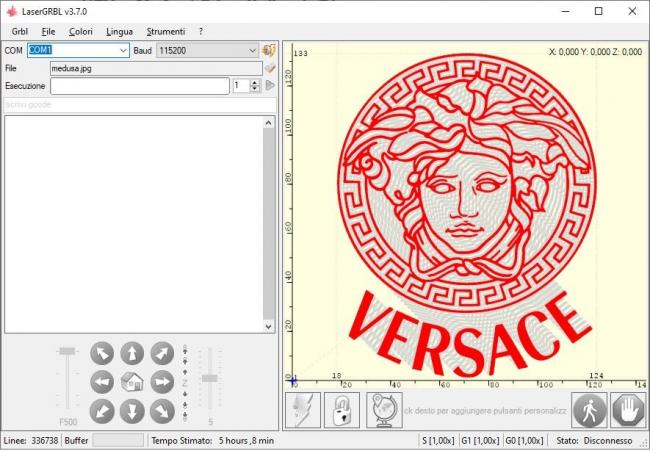Screen dimensions: 650x451
Task: Open the Baud rate dropdown
Action: click(x=251, y=50)
